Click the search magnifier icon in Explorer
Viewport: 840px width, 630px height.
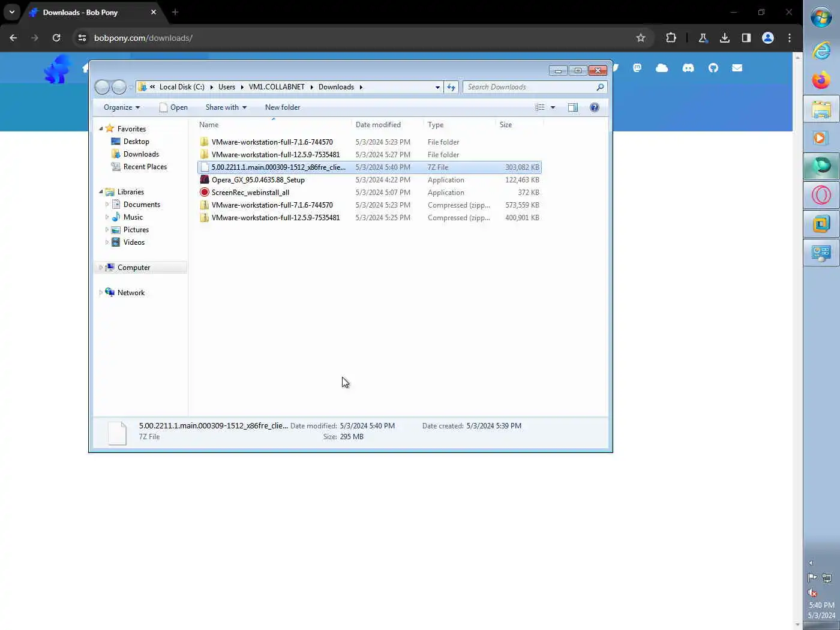[599, 87]
